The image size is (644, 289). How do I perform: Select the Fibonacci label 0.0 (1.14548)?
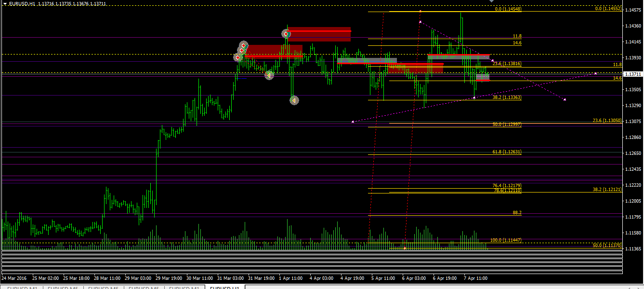508,9
